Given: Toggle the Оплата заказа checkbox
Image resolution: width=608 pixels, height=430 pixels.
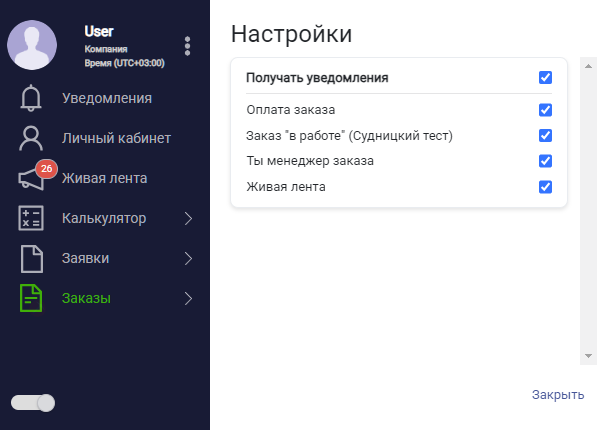Looking at the screenshot, I should (545, 110).
